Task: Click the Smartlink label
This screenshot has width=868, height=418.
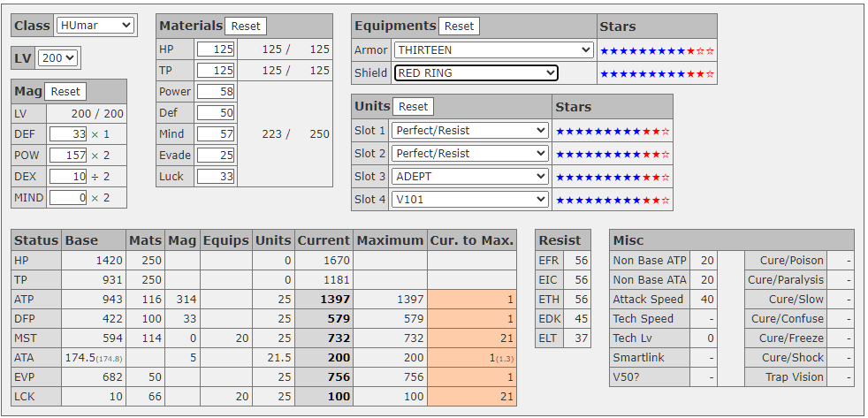Action: (x=637, y=358)
